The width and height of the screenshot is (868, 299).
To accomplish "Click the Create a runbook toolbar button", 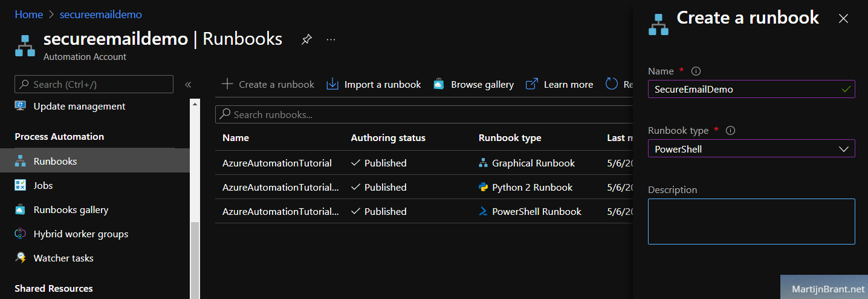I will click(268, 84).
